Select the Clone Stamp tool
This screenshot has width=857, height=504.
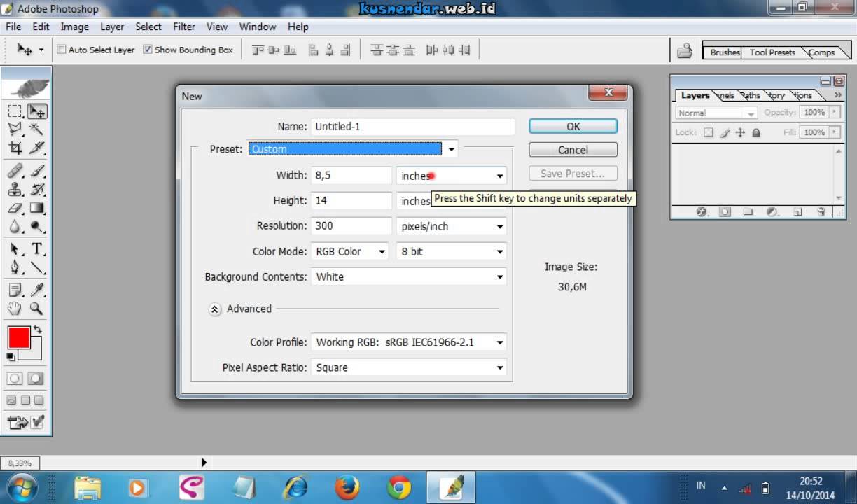click(15, 190)
